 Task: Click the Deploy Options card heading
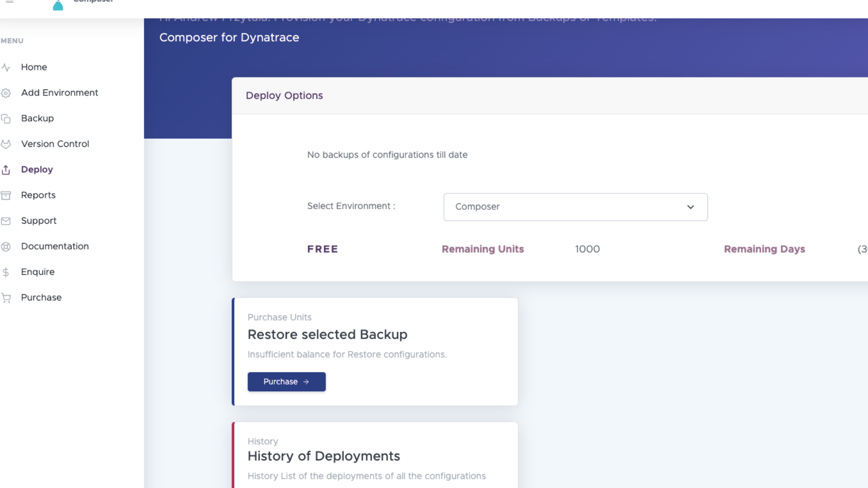(x=284, y=95)
